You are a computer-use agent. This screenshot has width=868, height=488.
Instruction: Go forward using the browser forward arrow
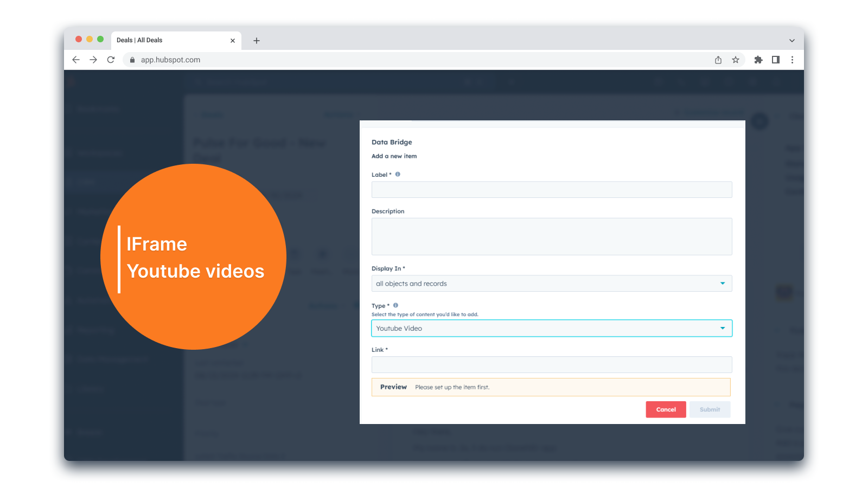tap(93, 60)
